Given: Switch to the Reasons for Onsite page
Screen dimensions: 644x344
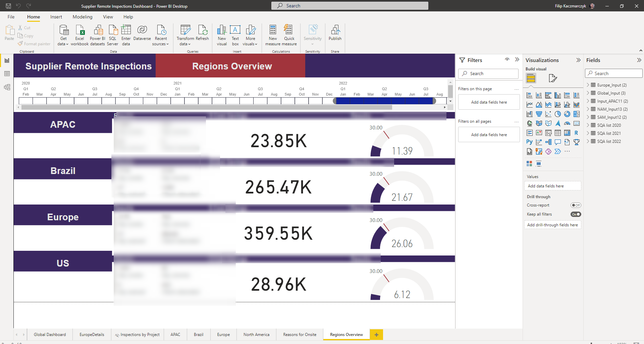Looking at the screenshot, I should tap(300, 335).
